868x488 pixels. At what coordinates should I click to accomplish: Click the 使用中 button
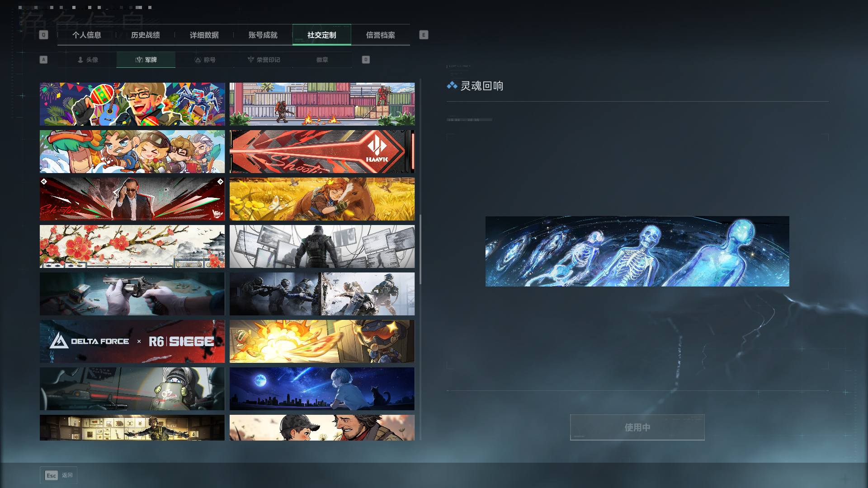point(637,427)
